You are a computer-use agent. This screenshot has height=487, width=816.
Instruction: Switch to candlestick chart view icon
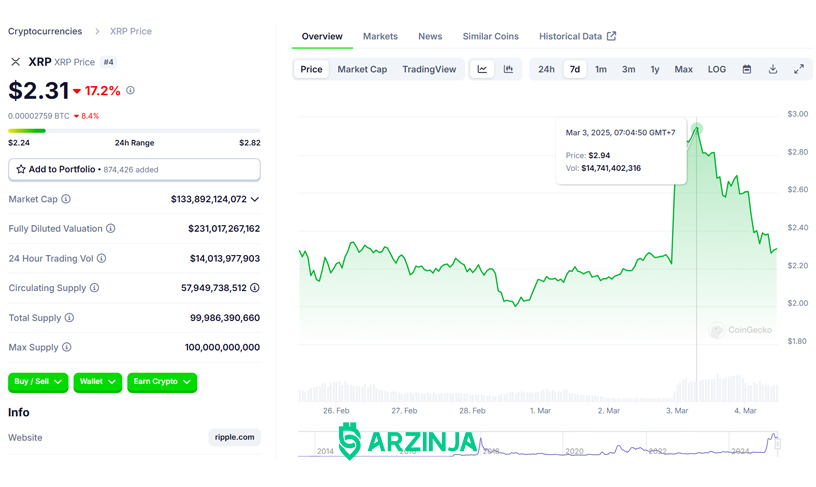pyautogui.click(x=508, y=69)
